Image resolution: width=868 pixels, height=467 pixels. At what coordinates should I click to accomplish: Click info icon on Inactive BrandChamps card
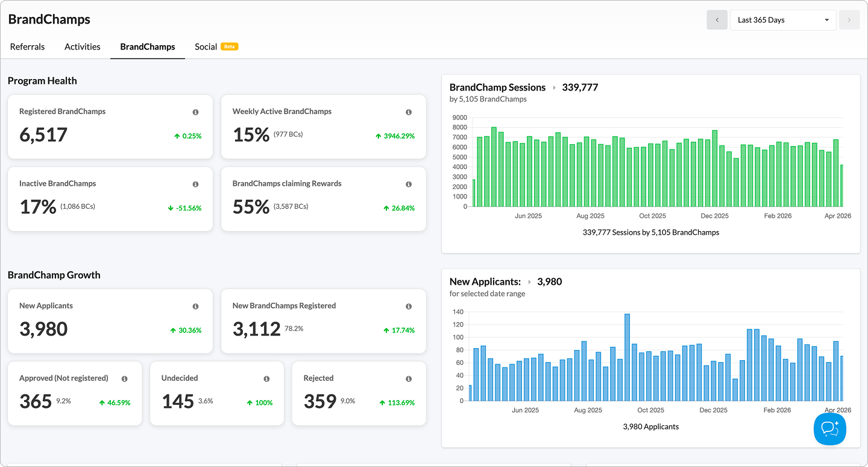pos(195,185)
